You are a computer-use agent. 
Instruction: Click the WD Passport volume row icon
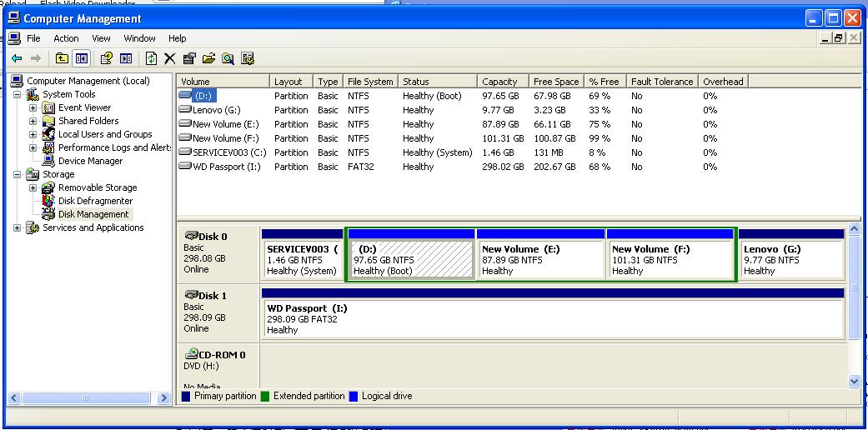[185, 166]
